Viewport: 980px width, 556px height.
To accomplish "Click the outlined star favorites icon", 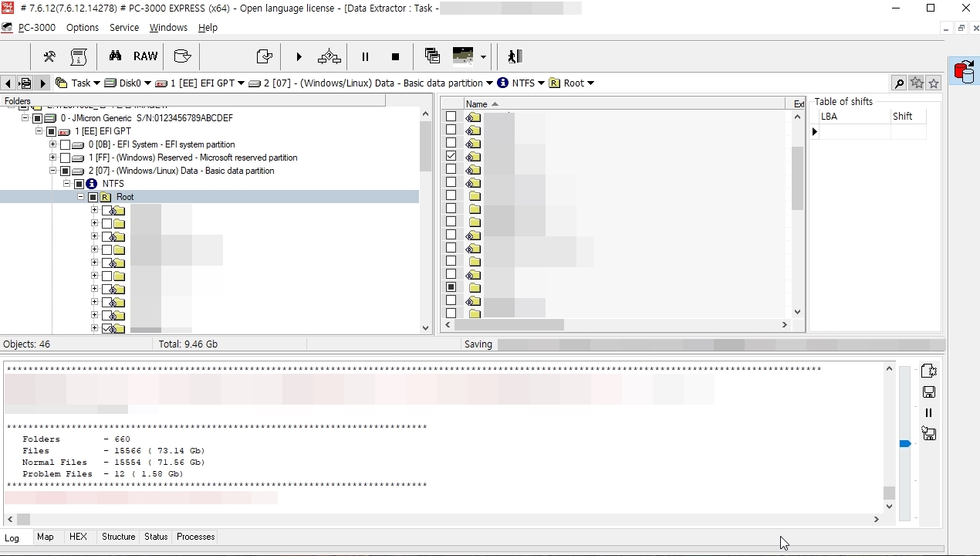I will [934, 83].
